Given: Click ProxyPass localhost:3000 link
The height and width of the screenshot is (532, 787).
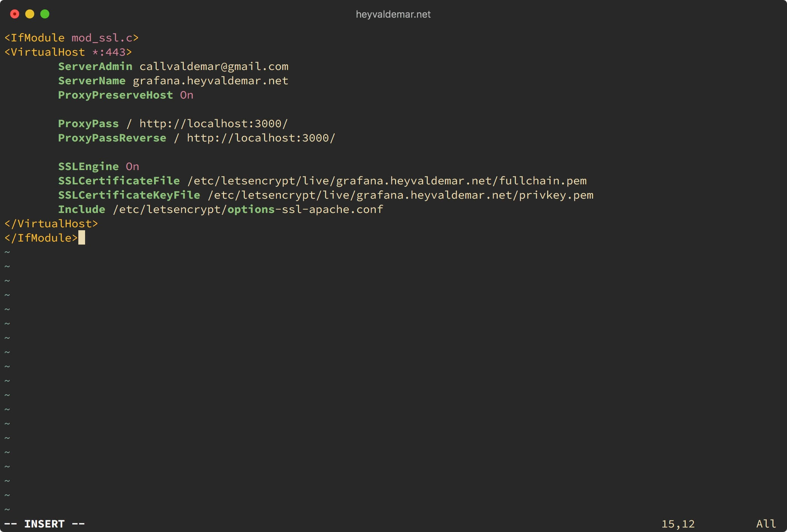Looking at the screenshot, I should point(204,123).
